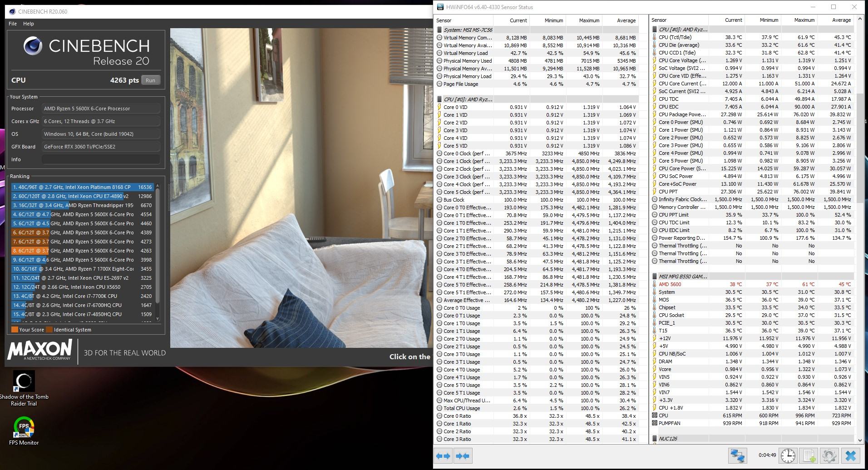Launch the FPS Monitor desktop icon
The image size is (868, 470).
24,431
